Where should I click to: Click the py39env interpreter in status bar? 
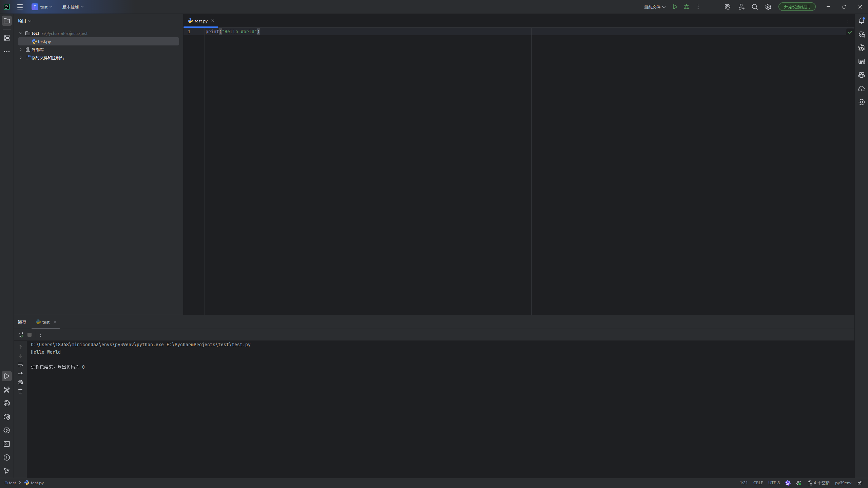pos(843,483)
